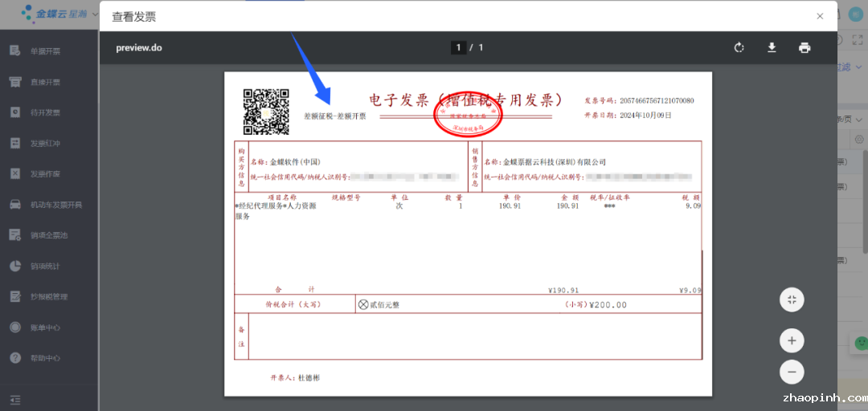Click the invoice number 20574667567121070080

pos(657,100)
